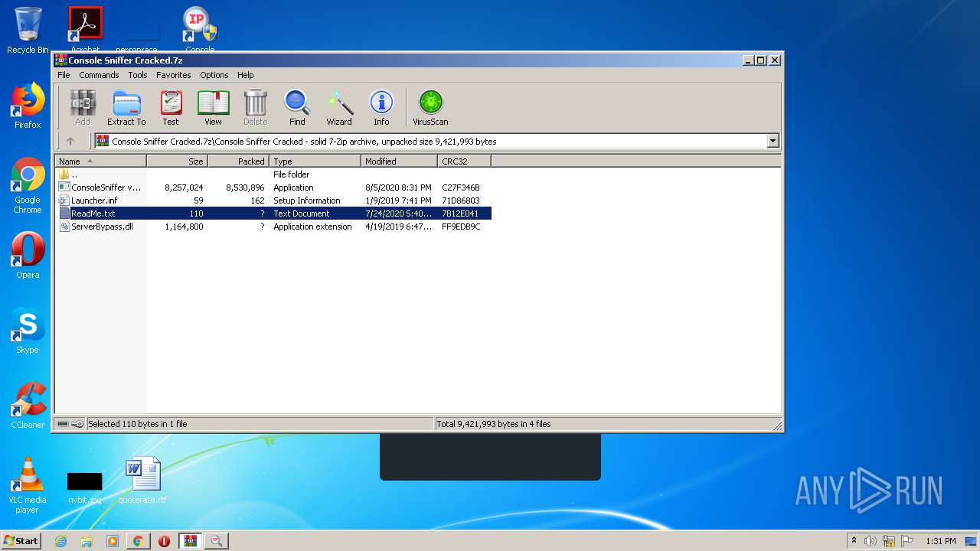980x551 pixels.
Task: Open the File menu
Action: 64,75
